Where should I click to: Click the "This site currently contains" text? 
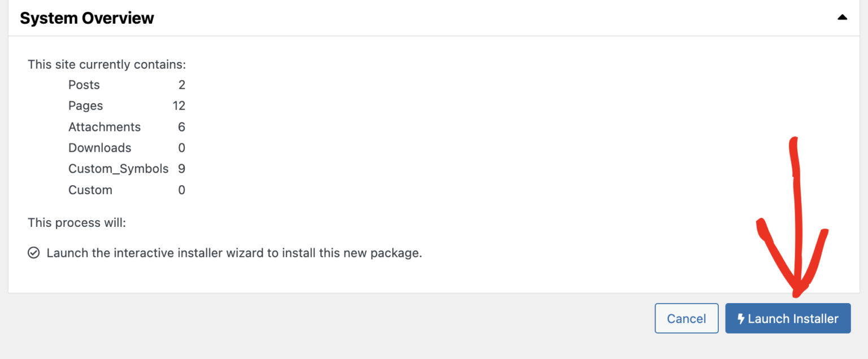tap(106, 64)
